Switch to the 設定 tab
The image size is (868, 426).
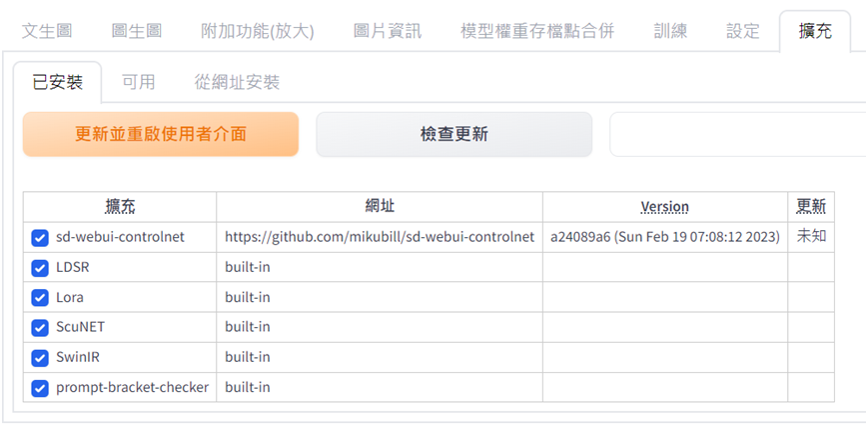point(742,31)
